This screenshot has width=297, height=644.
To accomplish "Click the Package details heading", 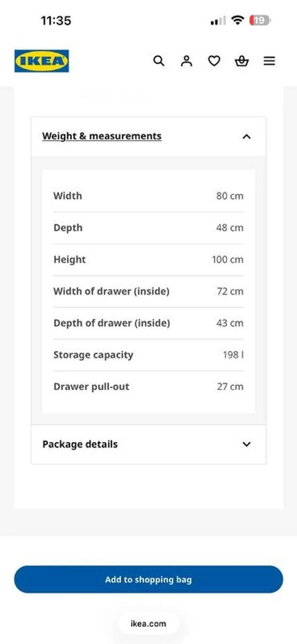I will (80, 444).
